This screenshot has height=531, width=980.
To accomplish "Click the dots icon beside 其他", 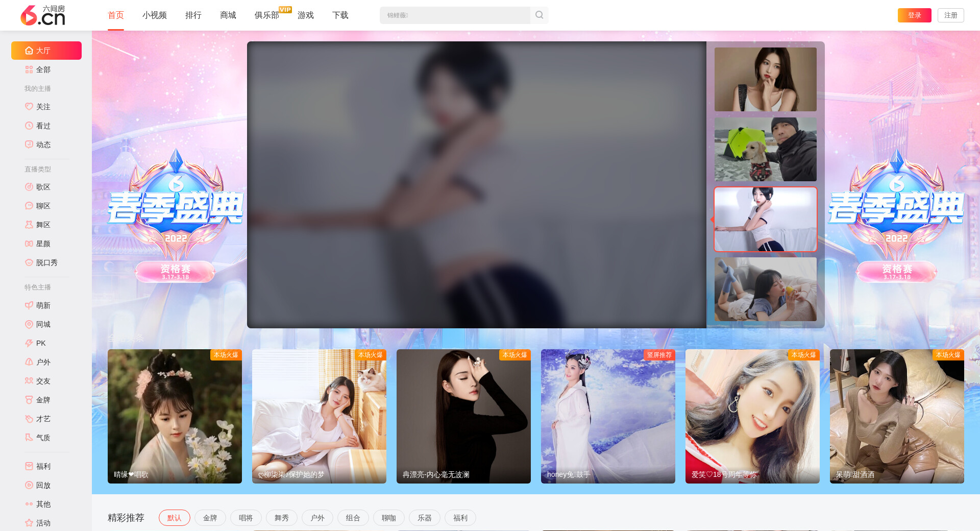I will pyautogui.click(x=29, y=504).
